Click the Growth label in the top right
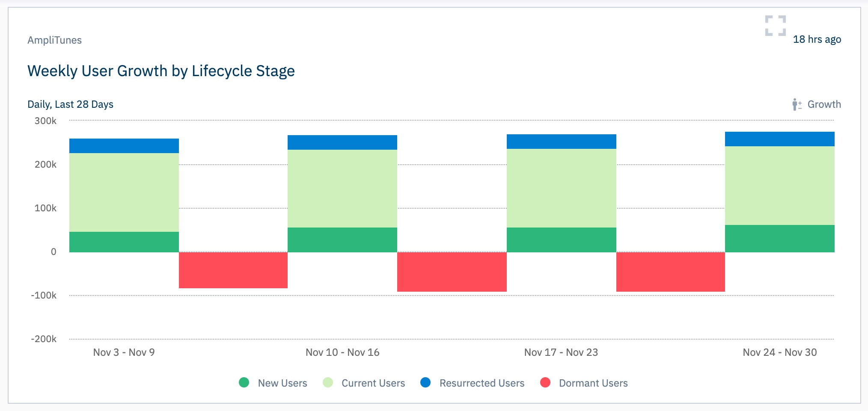The image size is (868, 411). tap(824, 104)
